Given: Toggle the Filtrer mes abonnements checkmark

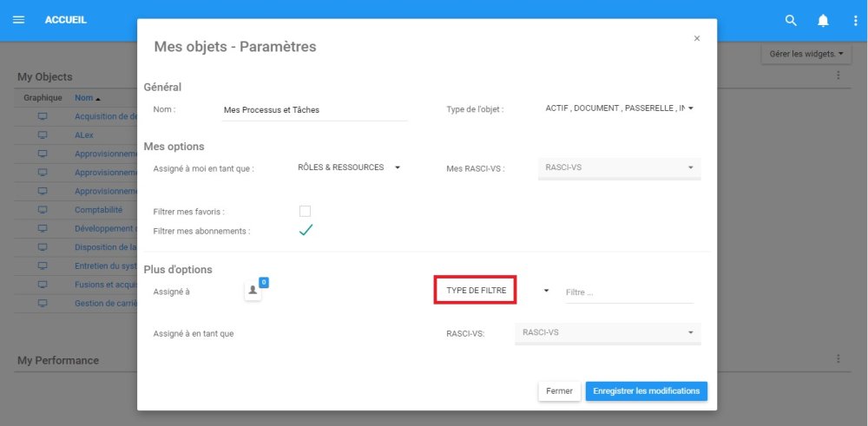Looking at the screenshot, I should click(305, 231).
